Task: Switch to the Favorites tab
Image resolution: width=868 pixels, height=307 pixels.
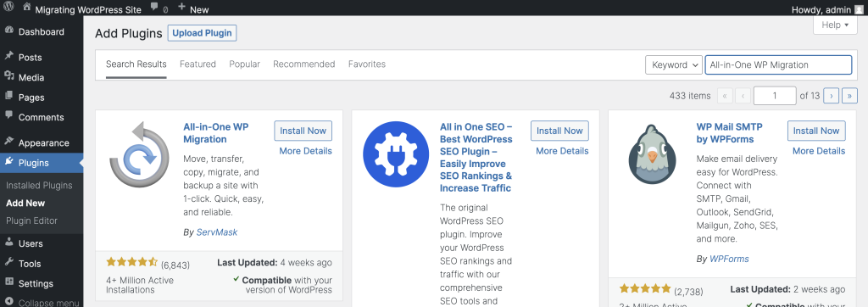Action: [x=367, y=64]
